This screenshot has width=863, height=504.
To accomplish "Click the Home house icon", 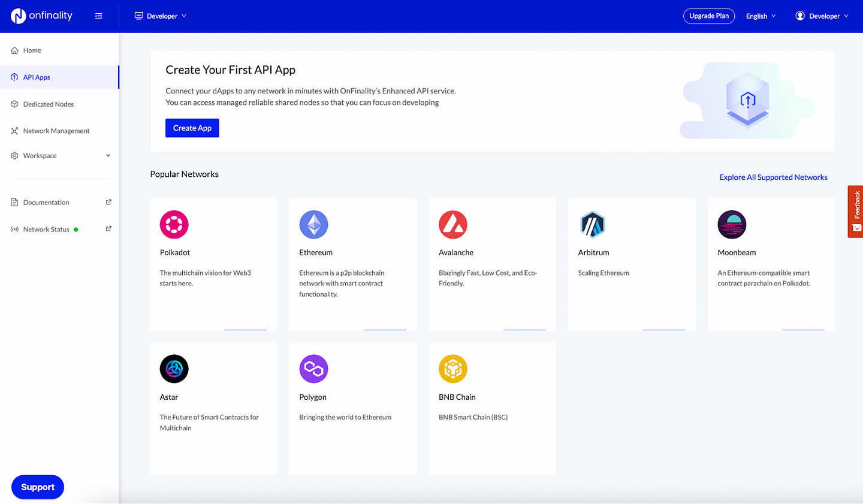I will pyautogui.click(x=14, y=50).
